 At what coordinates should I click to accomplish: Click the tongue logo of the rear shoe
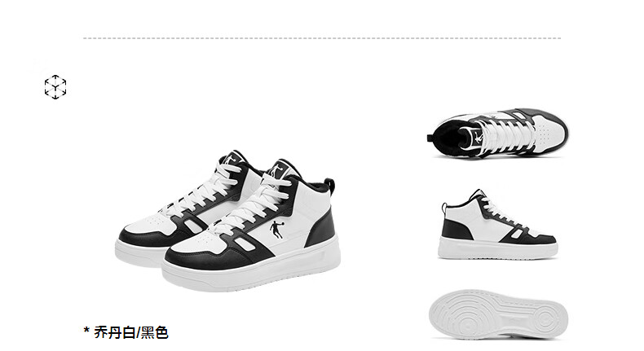point(230,159)
